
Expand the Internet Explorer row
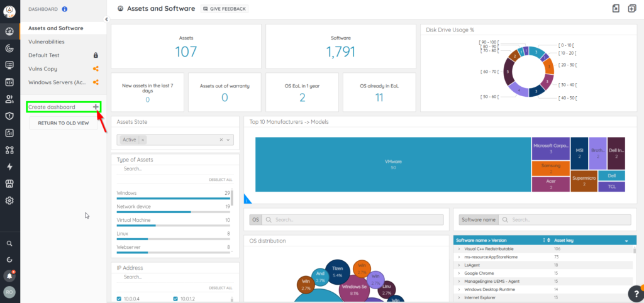coord(459,297)
